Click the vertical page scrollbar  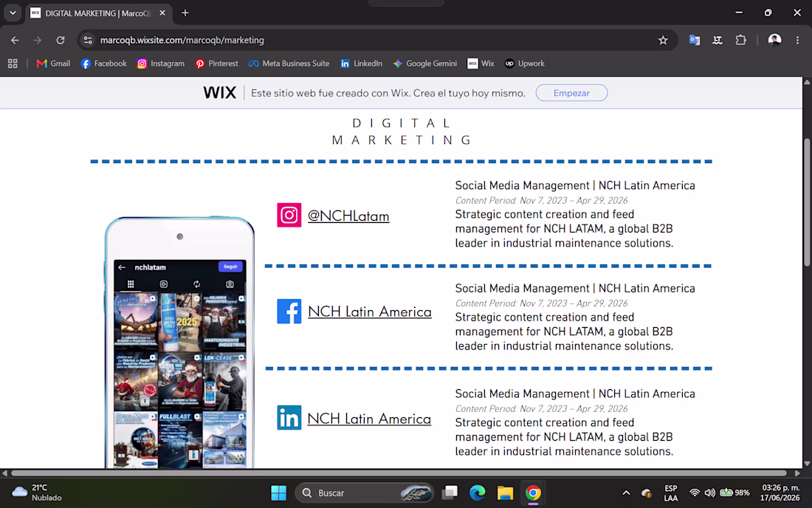(807, 202)
